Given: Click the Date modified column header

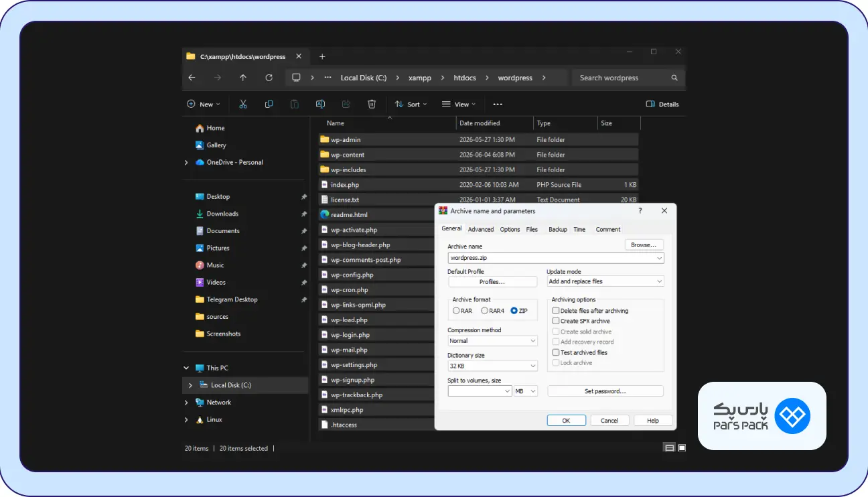Looking at the screenshot, I should [x=494, y=123].
